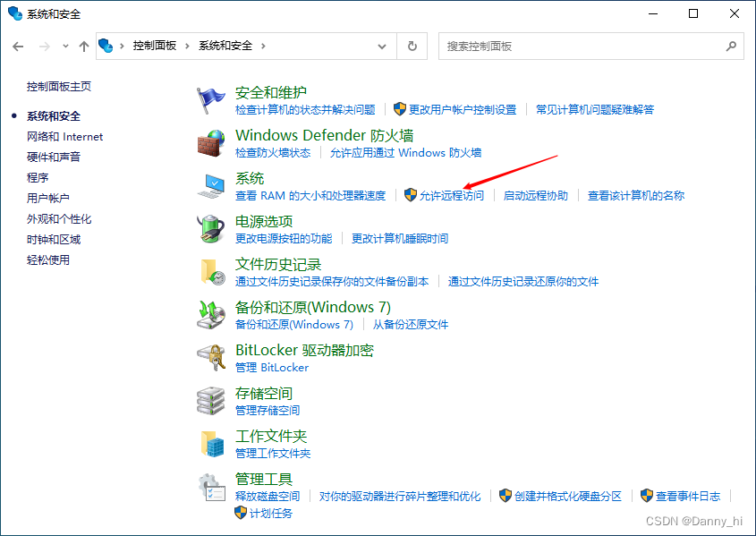Click the File History folder clock icon
The height and width of the screenshot is (536, 756).
212,272
